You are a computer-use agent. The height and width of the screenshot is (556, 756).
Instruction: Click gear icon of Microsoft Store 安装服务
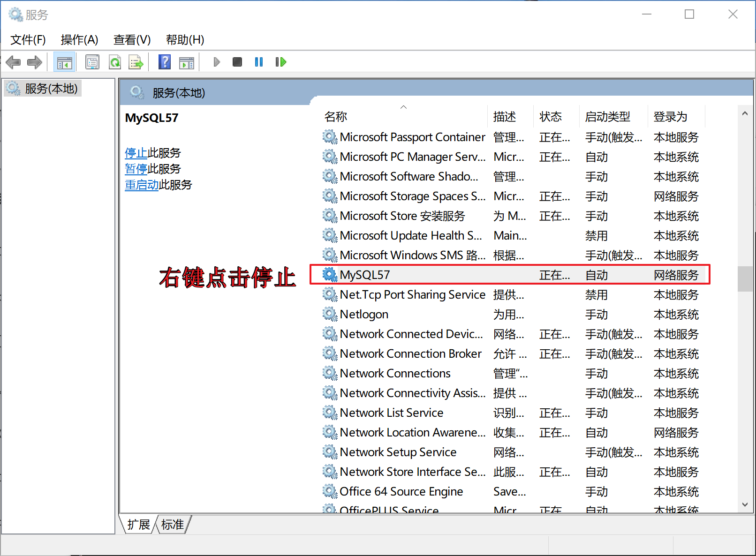[330, 216]
